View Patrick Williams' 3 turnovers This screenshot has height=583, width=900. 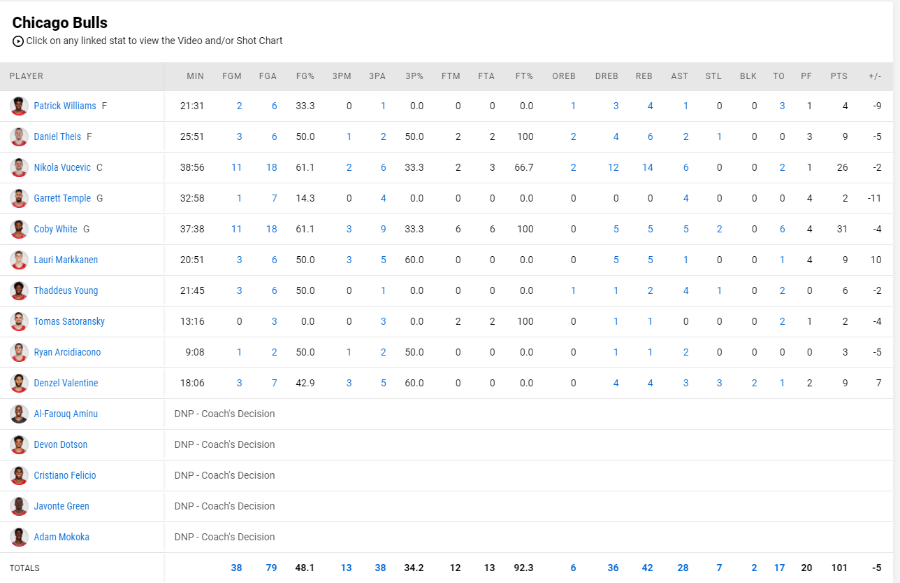pyautogui.click(x=782, y=106)
